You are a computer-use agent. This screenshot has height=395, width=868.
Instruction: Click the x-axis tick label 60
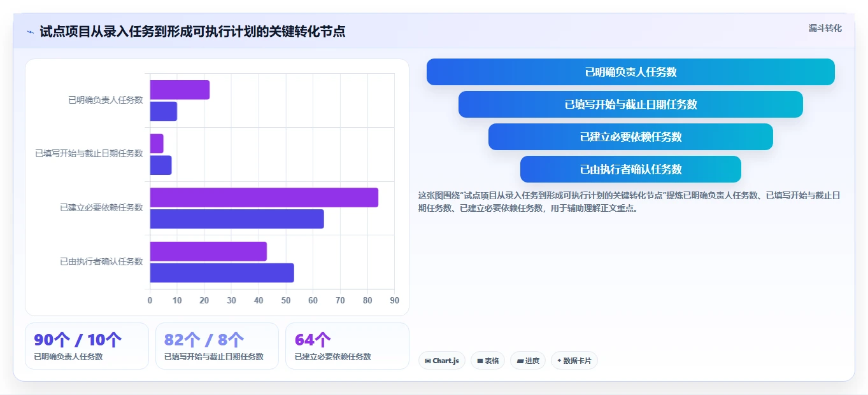coord(313,300)
